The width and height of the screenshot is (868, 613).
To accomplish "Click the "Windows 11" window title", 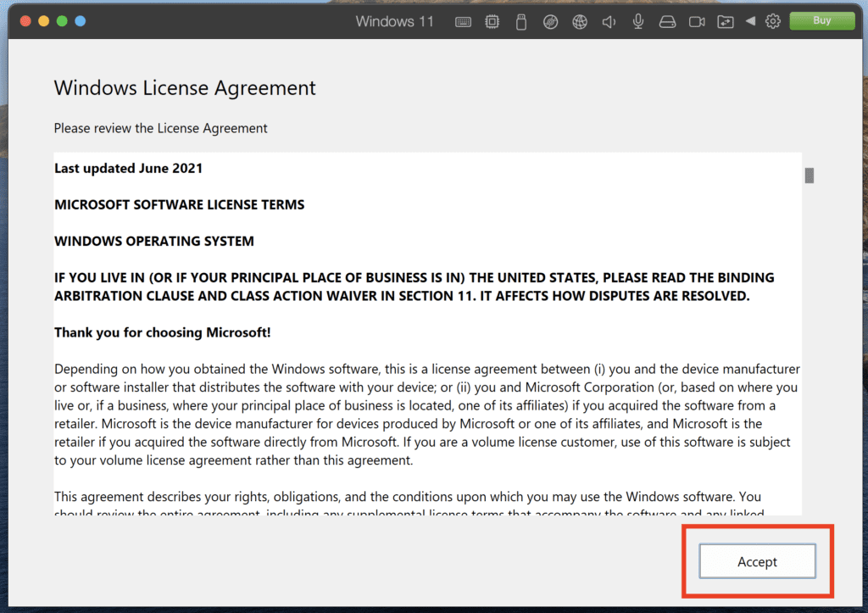I will pyautogui.click(x=395, y=21).
